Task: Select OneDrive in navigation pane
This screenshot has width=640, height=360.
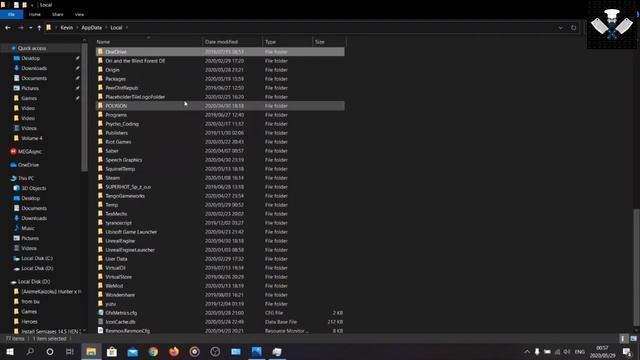Action: click(x=28, y=165)
